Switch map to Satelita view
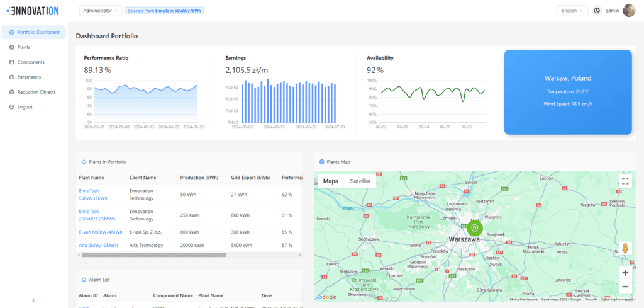Image resolution: width=644 pixels, height=308 pixels. click(x=360, y=181)
